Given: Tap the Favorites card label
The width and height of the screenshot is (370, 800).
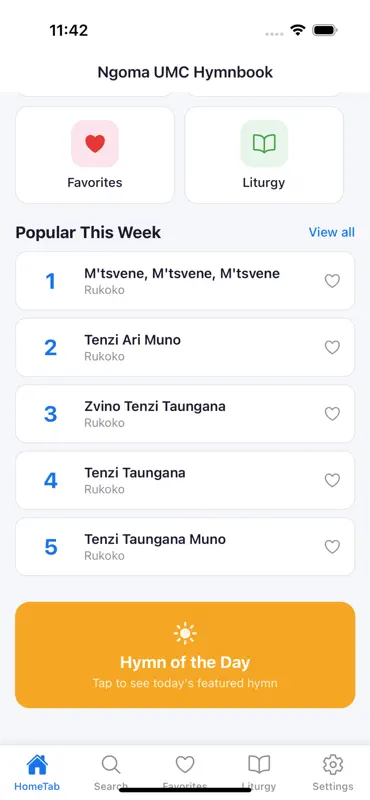Looking at the screenshot, I should 95,183.
